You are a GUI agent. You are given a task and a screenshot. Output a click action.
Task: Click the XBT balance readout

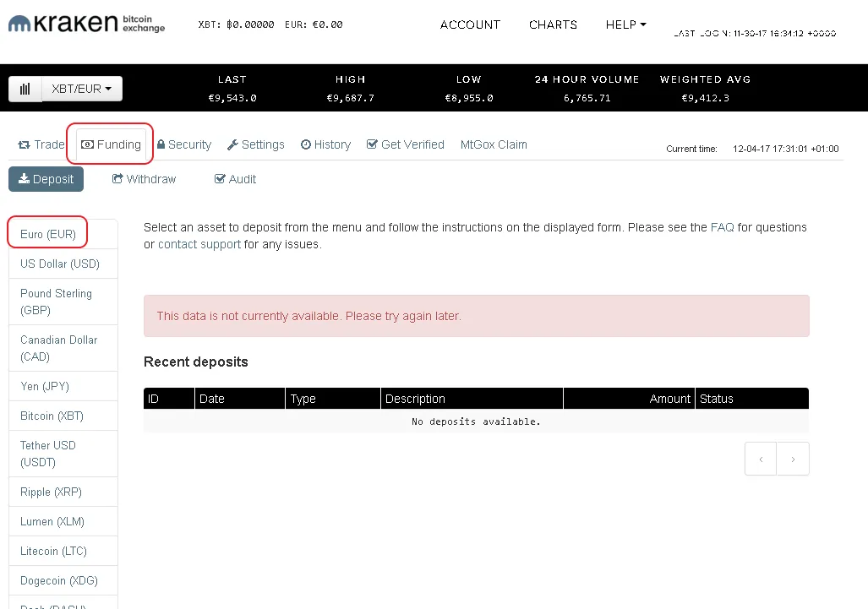236,24
